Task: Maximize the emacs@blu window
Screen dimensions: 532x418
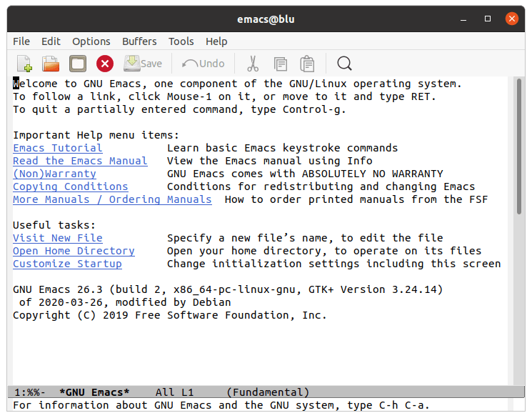Action: coord(488,19)
